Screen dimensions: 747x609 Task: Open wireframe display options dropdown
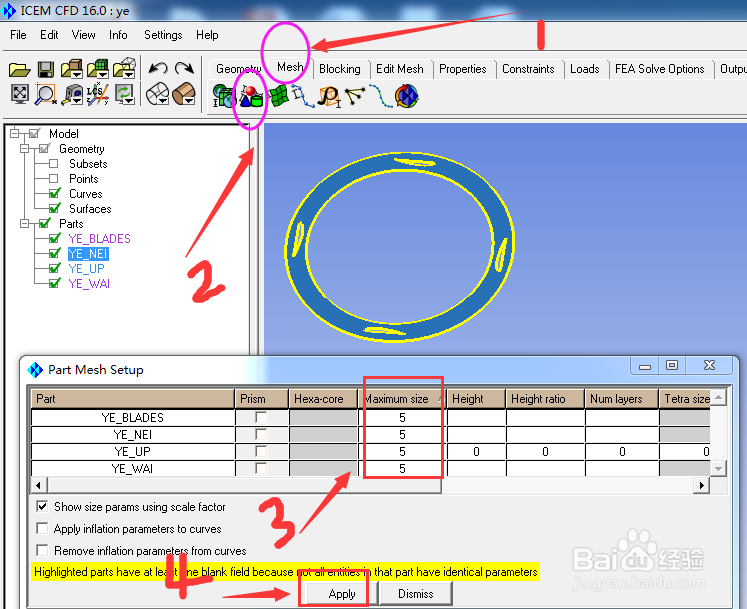point(163,101)
